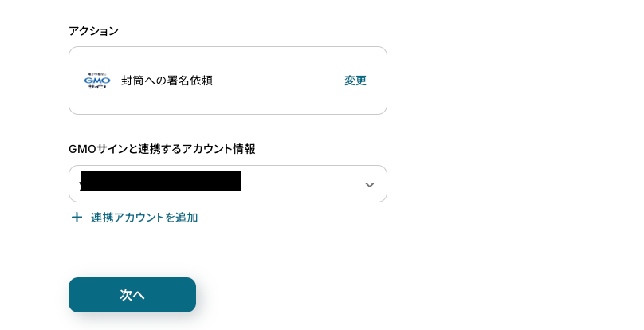Click the アクション section label
Image resolution: width=644 pixels, height=330 pixels.
coord(93,31)
